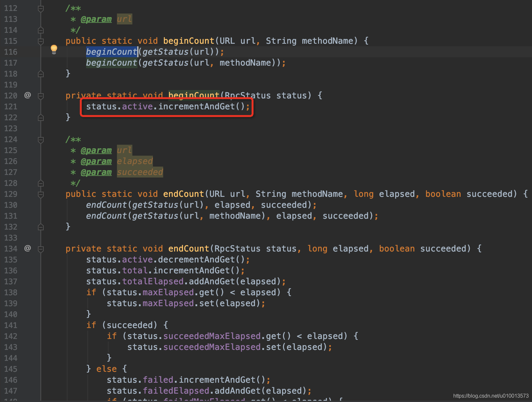Click line number 116 in the gutter
532x402 pixels.
(11, 52)
